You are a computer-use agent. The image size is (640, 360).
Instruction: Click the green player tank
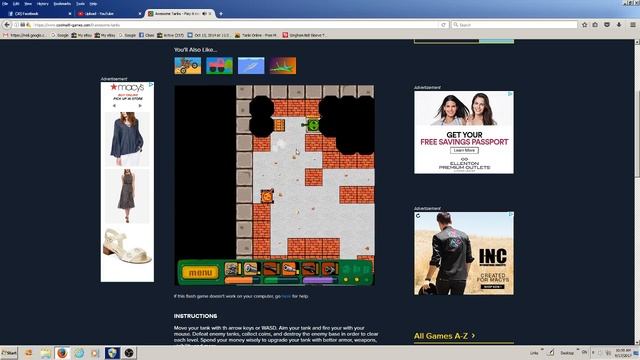312,124
